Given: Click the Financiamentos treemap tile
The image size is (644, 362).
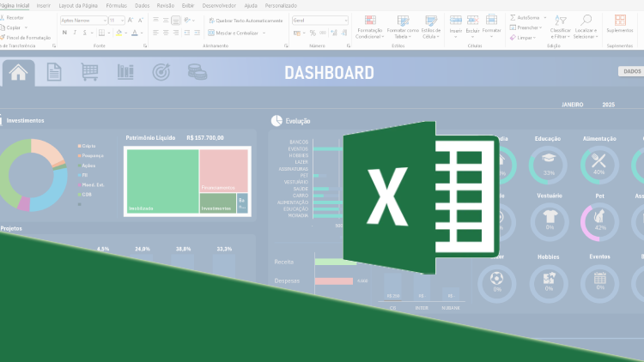Looking at the screenshot, I should click(224, 171).
